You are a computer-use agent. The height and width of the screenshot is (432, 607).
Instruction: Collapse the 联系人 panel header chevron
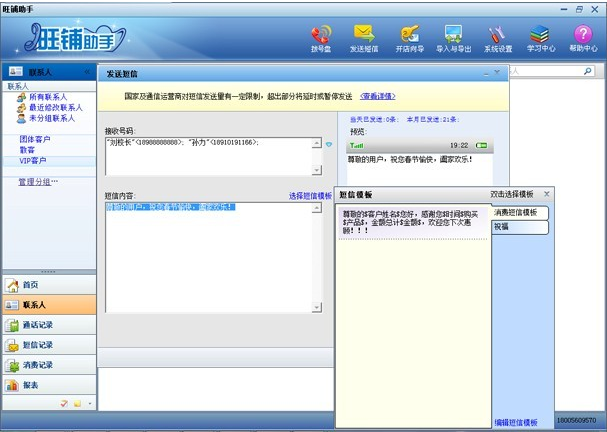point(88,72)
